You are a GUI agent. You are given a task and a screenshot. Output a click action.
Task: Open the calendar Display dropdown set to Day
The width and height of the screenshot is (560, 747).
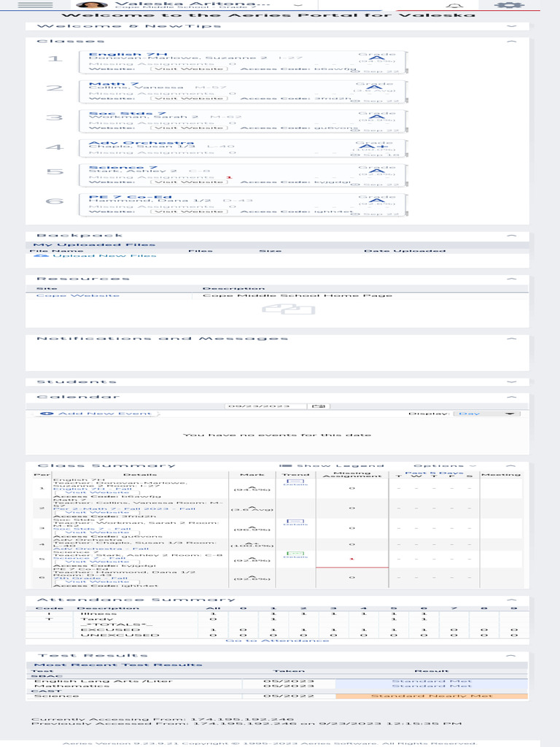pyautogui.click(x=486, y=414)
